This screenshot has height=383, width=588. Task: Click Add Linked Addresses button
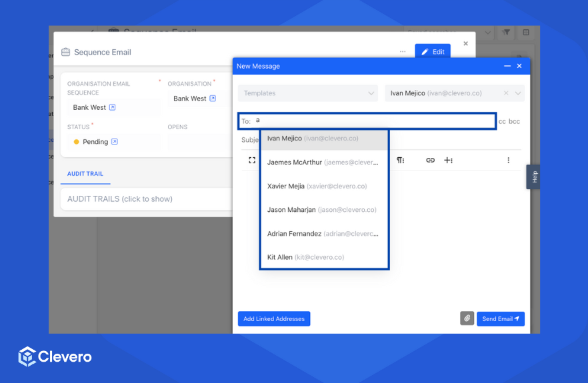click(x=274, y=319)
